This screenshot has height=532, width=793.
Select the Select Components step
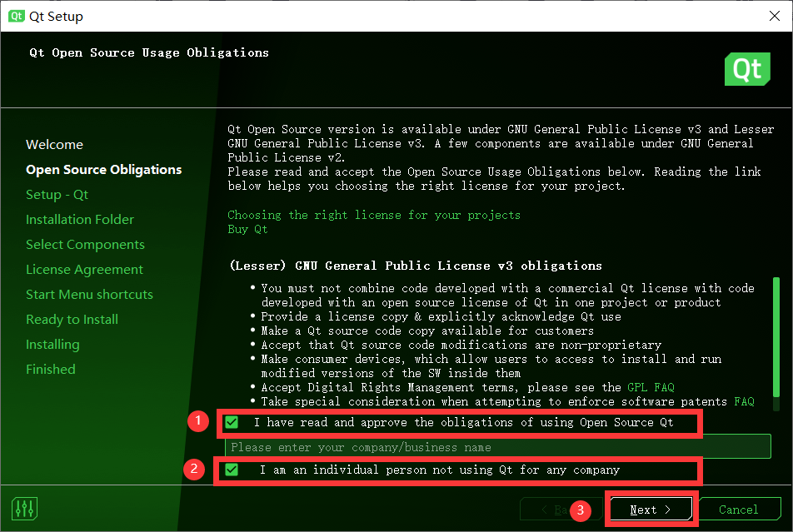tap(85, 245)
